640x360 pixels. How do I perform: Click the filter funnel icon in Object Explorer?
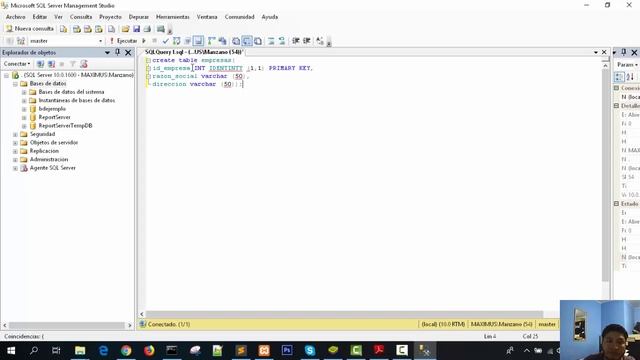(x=73, y=64)
